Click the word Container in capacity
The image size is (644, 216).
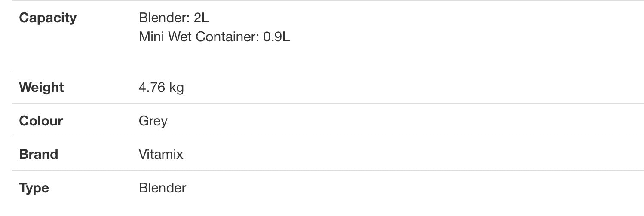227,37
